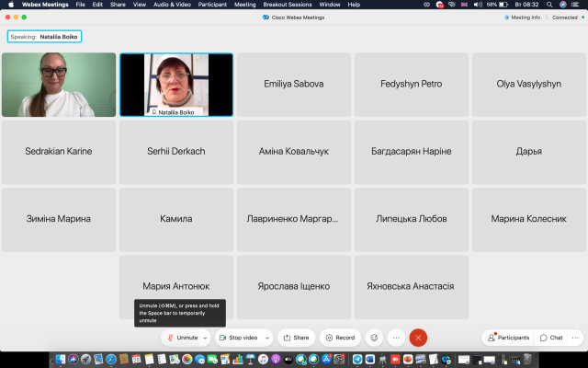Viewport: 588px width, 368px height.
Task: Open the Apple menu
Action: coord(11,5)
